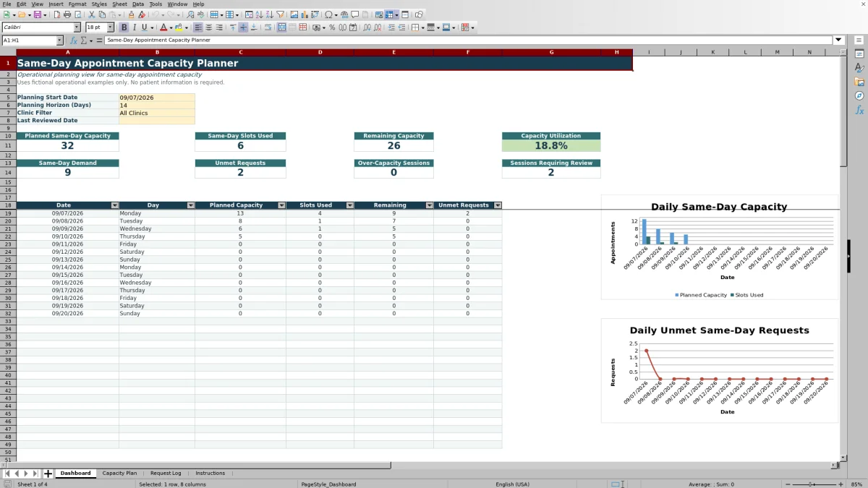Click the Sort Ascending icon
Screen dimensions: 868x488
coord(259,14)
